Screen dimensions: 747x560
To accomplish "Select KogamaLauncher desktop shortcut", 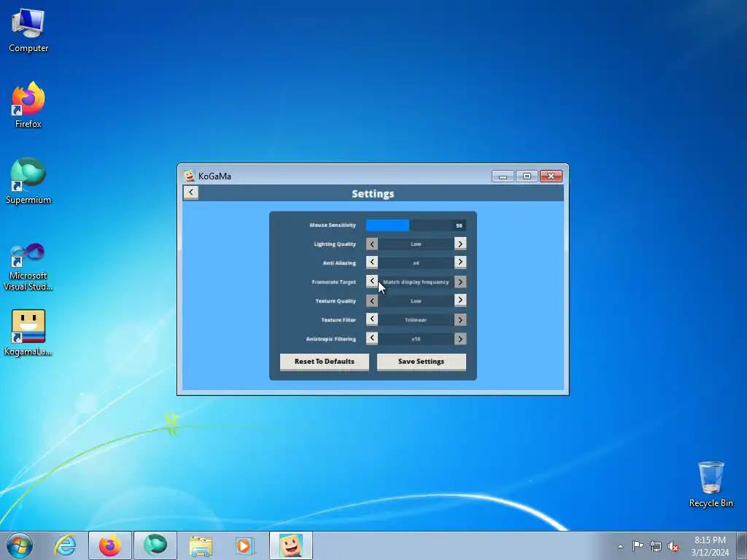I will point(28,332).
